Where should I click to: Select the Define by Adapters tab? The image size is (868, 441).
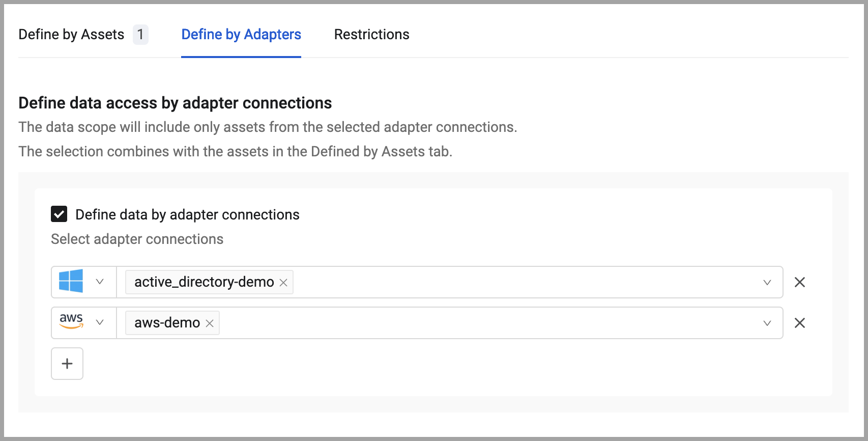[241, 35]
